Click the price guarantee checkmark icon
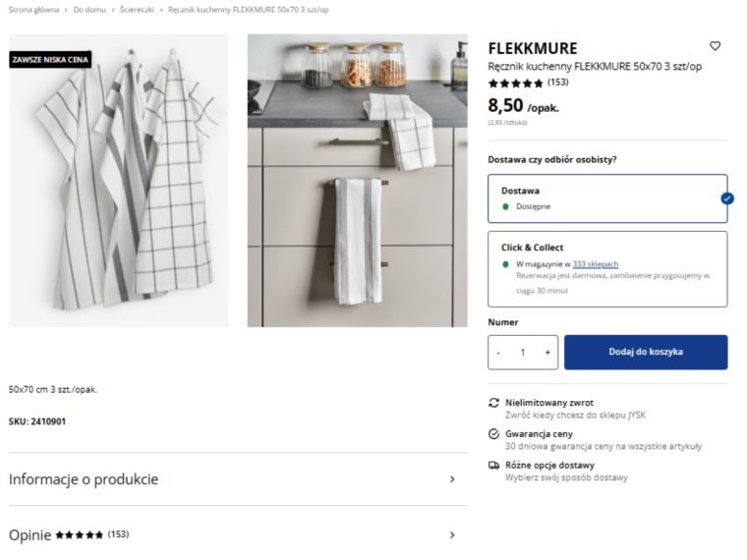Viewport: 747px width, 560px height. (x=493, y=434)
